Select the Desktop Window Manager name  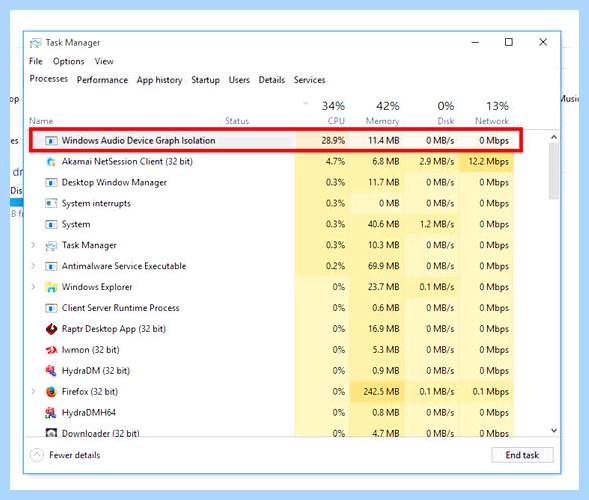point(114,183)
